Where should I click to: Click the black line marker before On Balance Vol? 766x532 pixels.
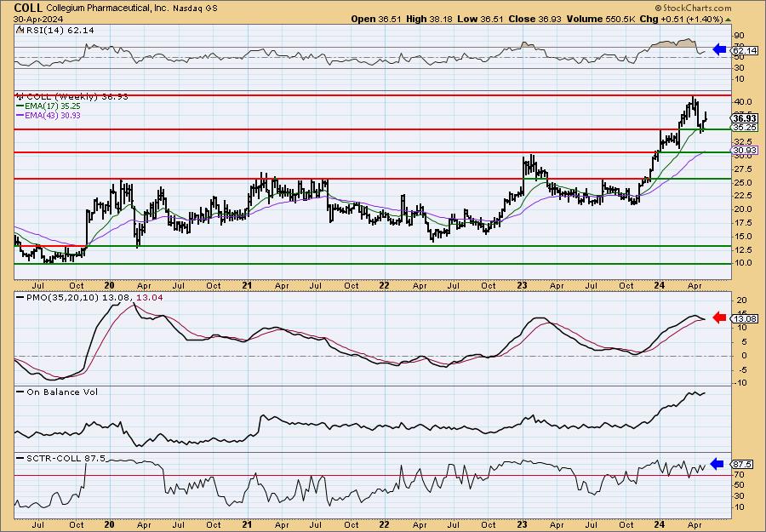pyautogui.click(x=20, y=392)
